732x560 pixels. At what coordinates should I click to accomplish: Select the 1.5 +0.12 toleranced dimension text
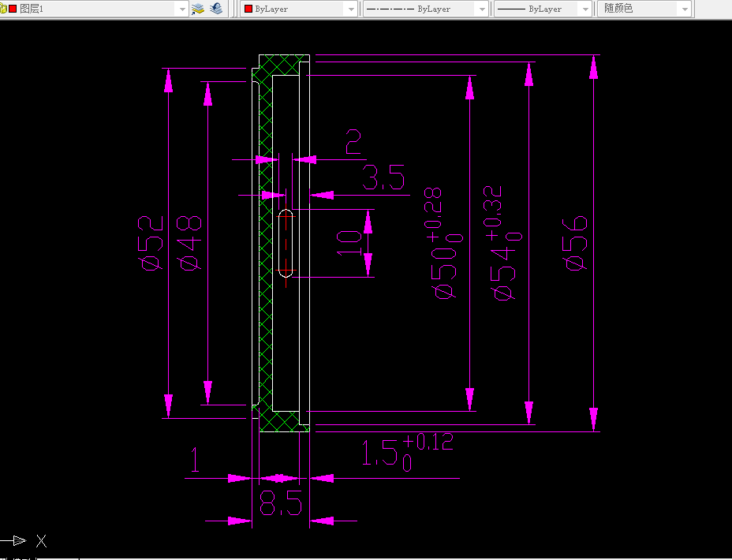(x=408, y=452)
